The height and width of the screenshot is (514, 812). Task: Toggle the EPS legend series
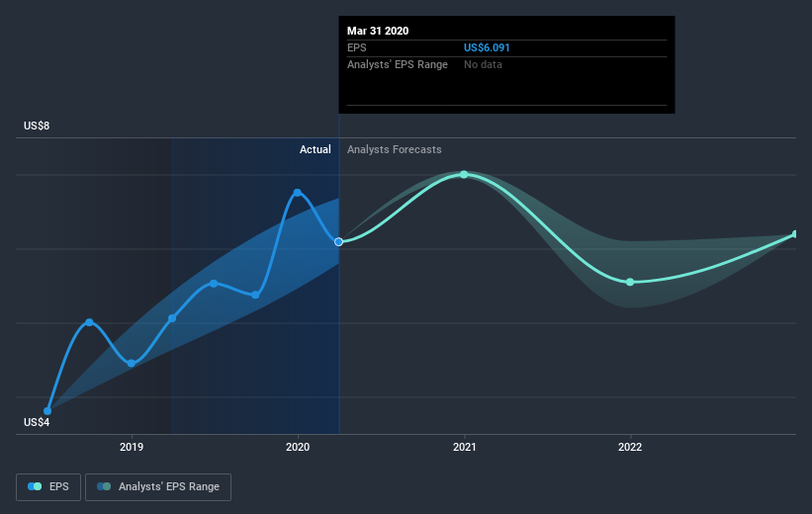tap(48, 486)
